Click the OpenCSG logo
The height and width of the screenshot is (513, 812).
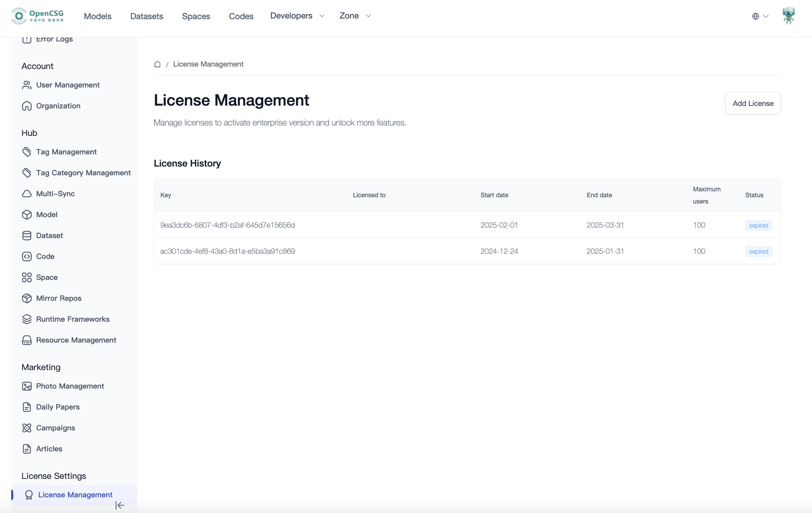[x=37, y=16]
